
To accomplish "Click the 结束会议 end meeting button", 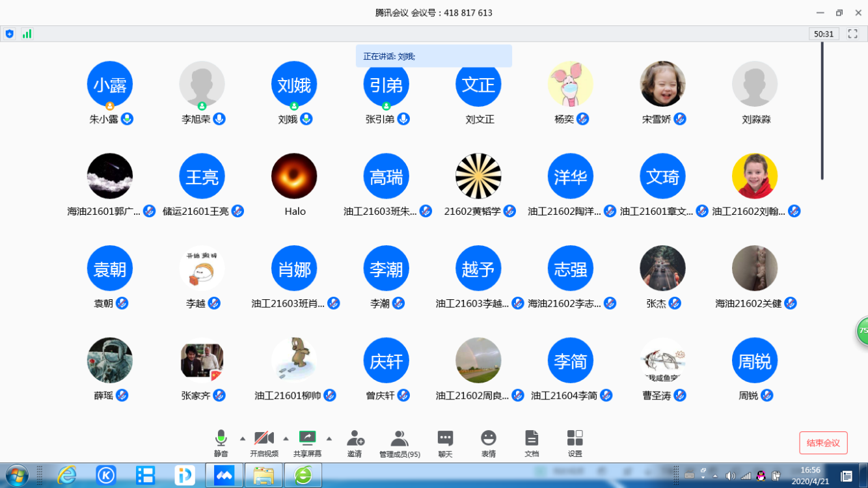I will point(823,443).
